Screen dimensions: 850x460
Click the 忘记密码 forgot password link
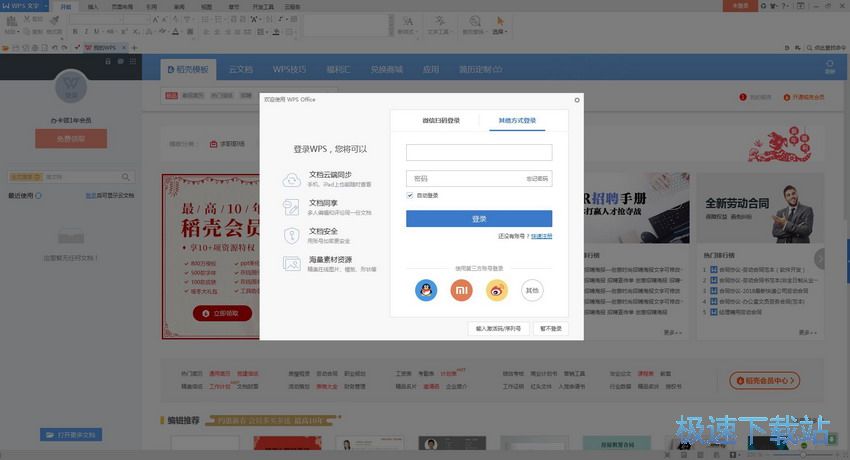click(537, 178)
